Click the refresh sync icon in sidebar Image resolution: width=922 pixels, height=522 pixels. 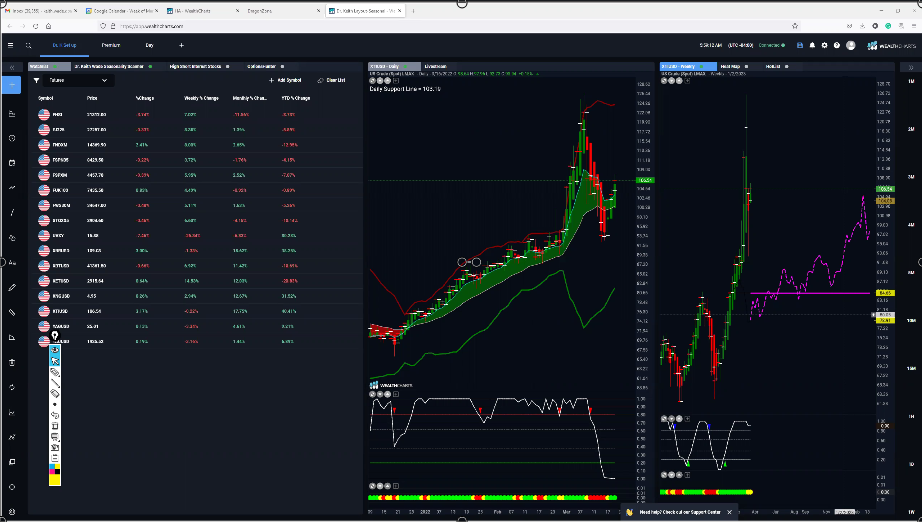click(x=12, y=387)
